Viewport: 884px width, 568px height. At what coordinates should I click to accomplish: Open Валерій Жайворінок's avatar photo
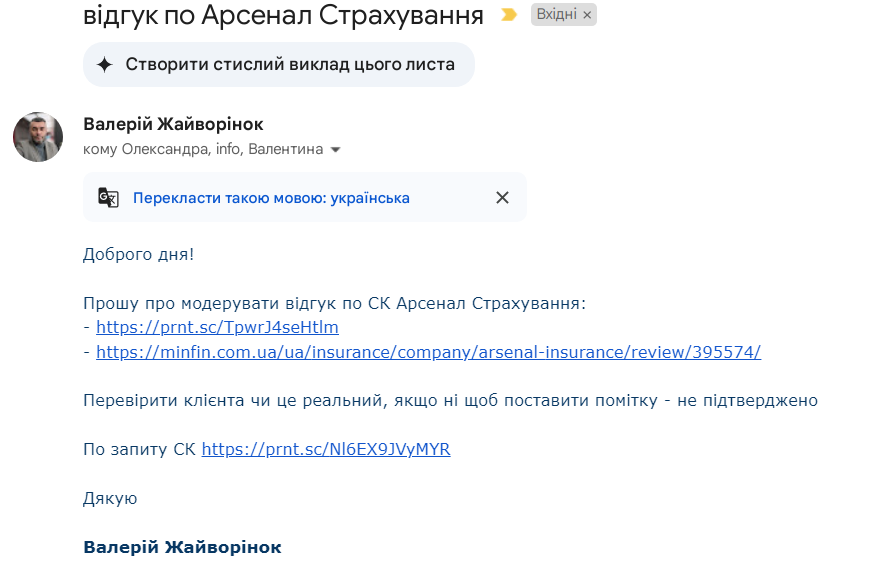pyautogui.click(x=38, y=137)
